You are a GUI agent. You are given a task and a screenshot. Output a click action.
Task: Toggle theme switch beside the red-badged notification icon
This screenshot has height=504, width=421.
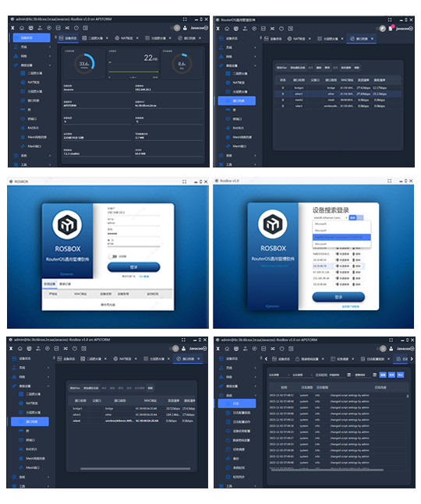tap(381, 29)
